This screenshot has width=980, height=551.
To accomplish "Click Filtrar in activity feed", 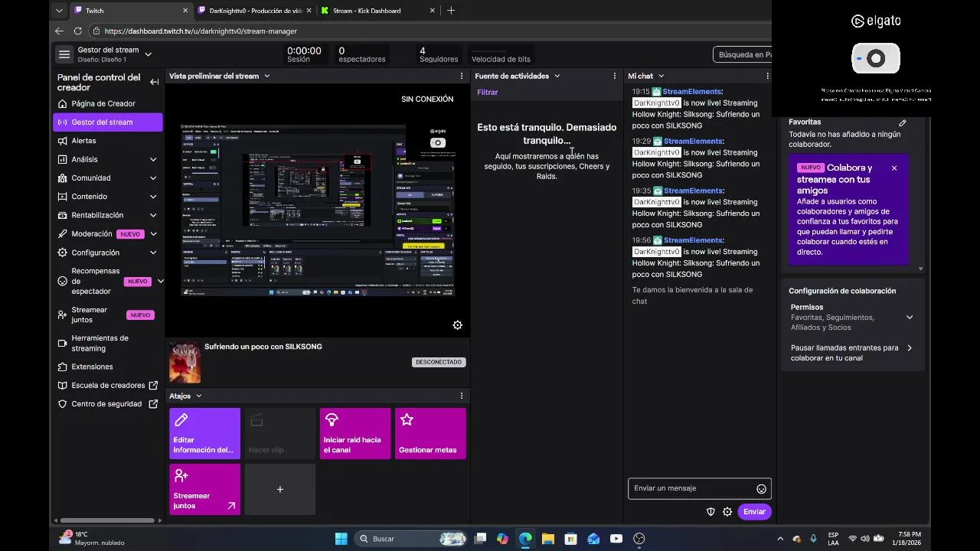I will tap(488, 93).
